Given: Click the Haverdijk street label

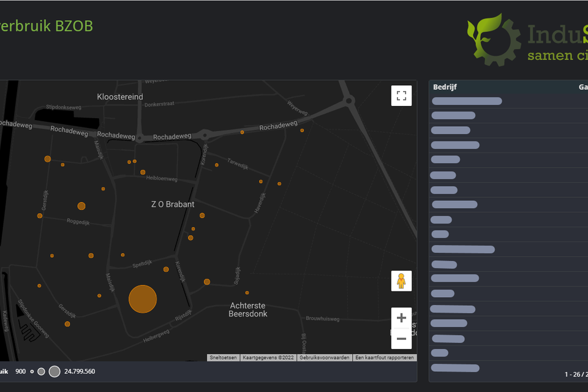Looking at the screenshot, I should 260,203.
